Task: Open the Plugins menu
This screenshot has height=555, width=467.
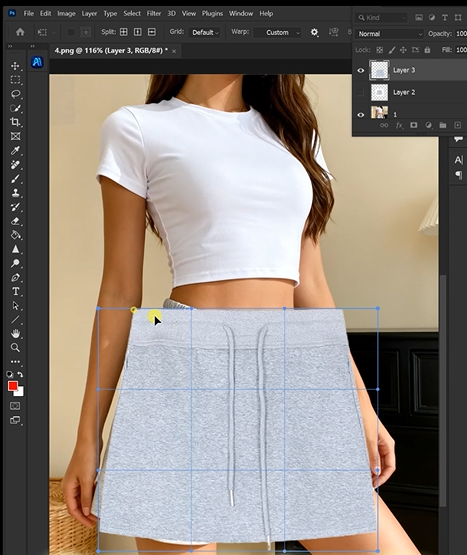Action: click(212, 13)
